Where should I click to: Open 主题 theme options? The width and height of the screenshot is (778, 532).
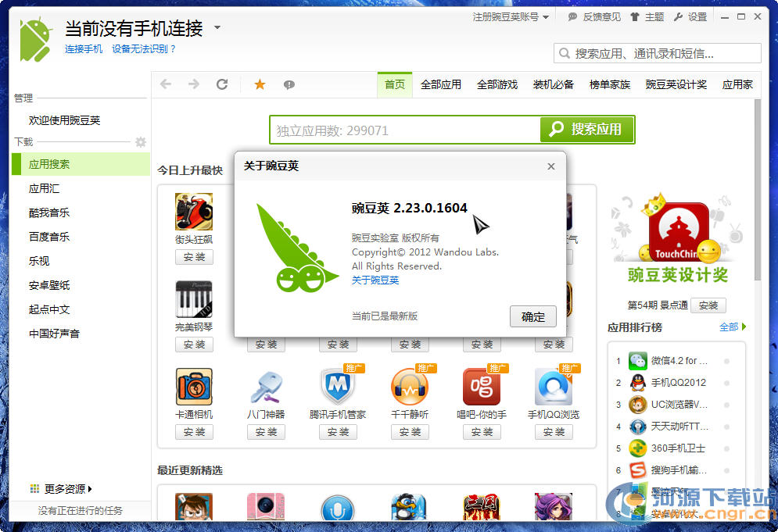point(647,17)
